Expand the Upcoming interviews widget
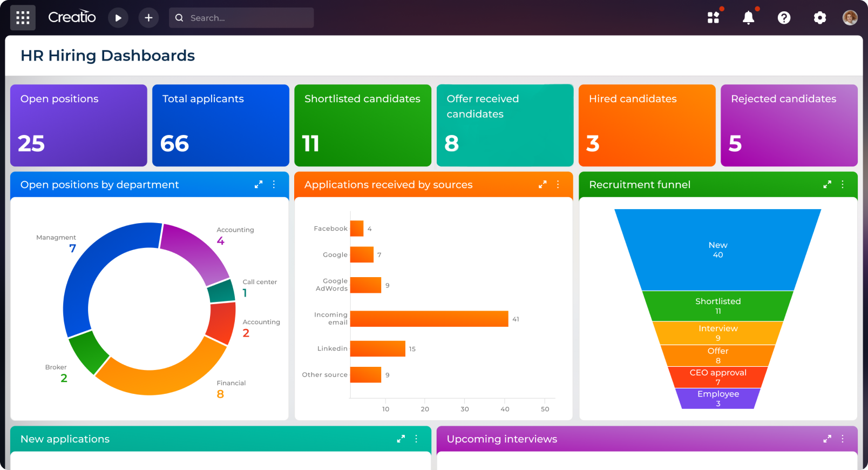This screenshot has height=470, width=868. (827, 439)
